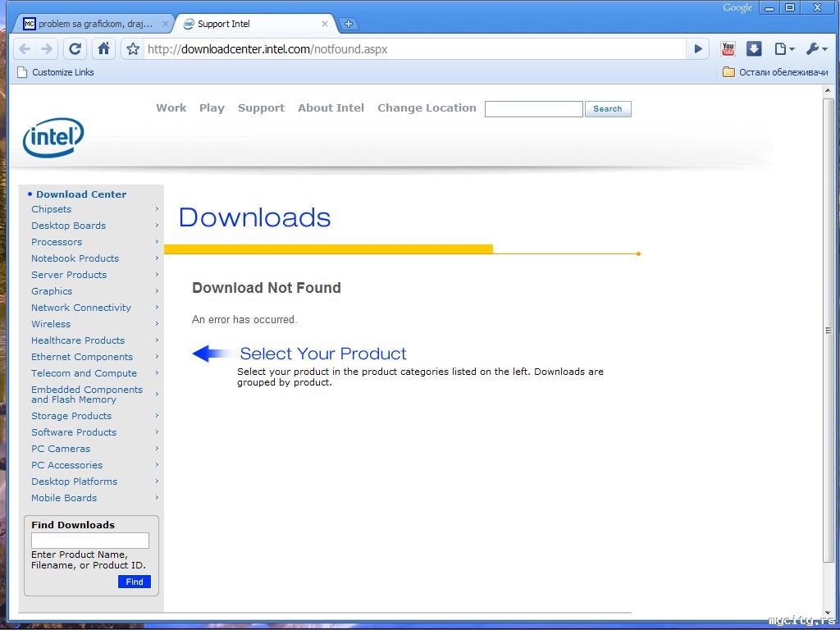Open the Chipsets category

coord(52,209)
